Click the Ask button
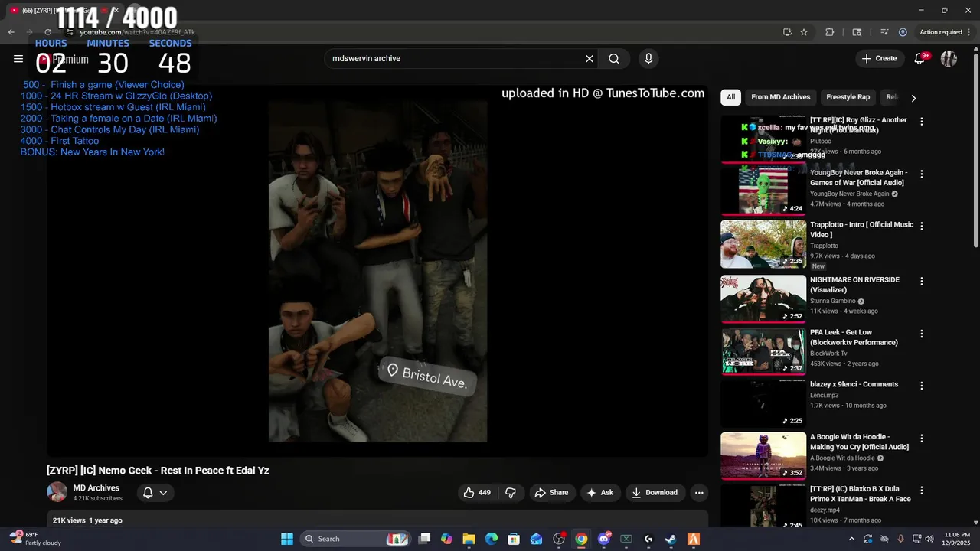The height and width of the screenshot is (551, 980). [x=599, y=493]
